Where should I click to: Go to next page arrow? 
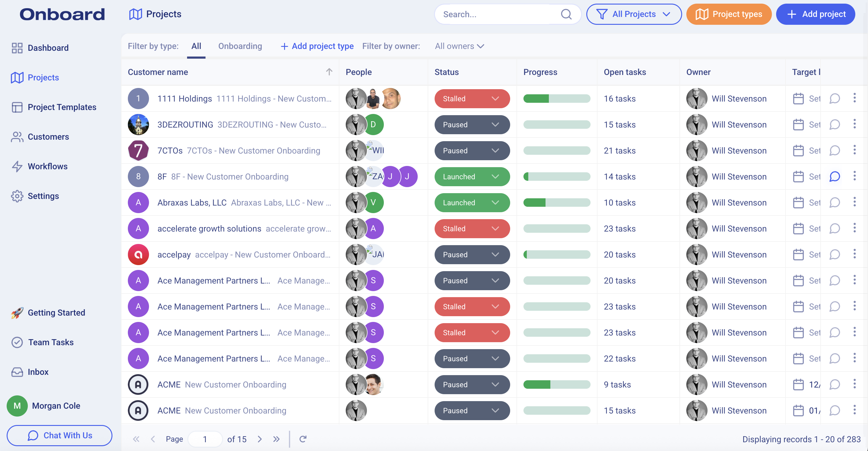click(259, 439)
